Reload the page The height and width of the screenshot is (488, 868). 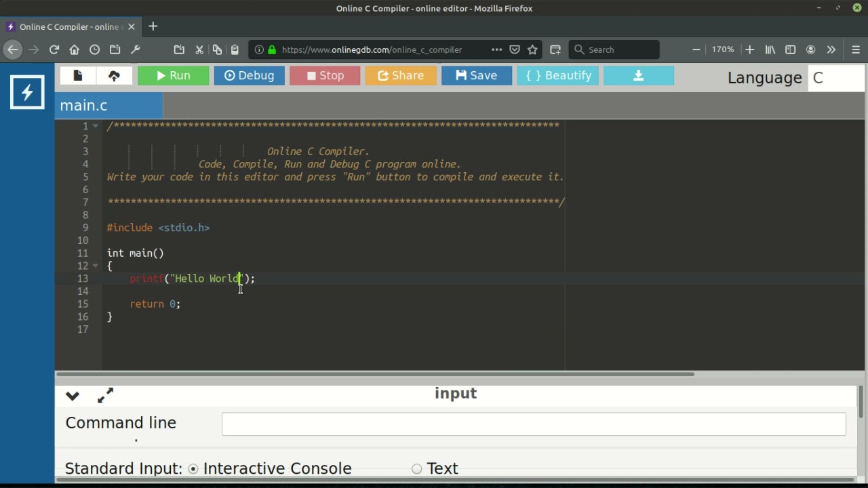click(x=54, y=49)
